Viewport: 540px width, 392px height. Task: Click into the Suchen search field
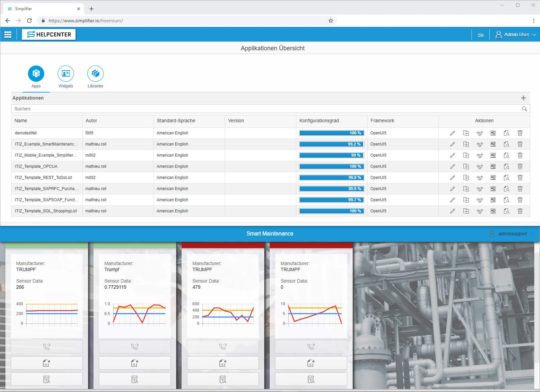(263, 109)
